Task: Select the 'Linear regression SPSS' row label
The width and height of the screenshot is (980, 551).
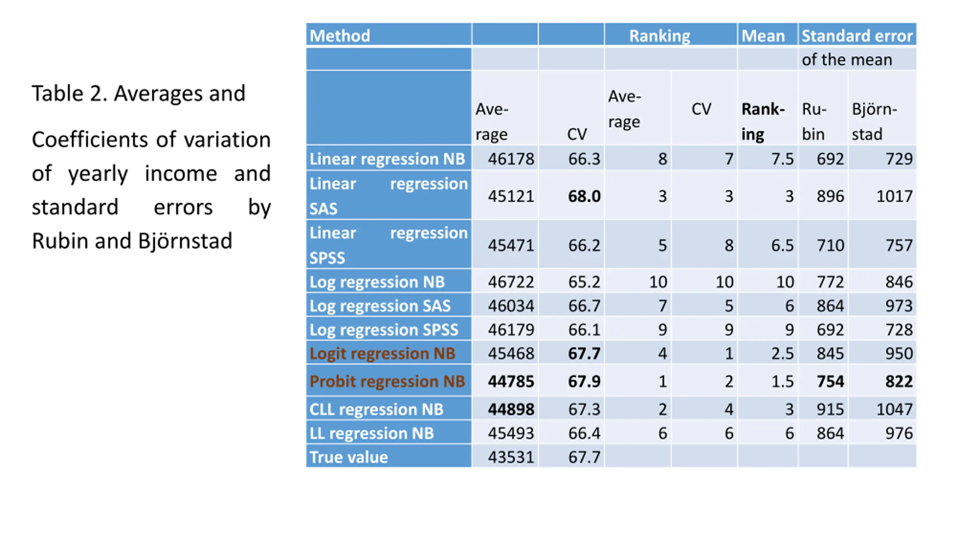Action: pyautogui.click(x=388, y=245)
